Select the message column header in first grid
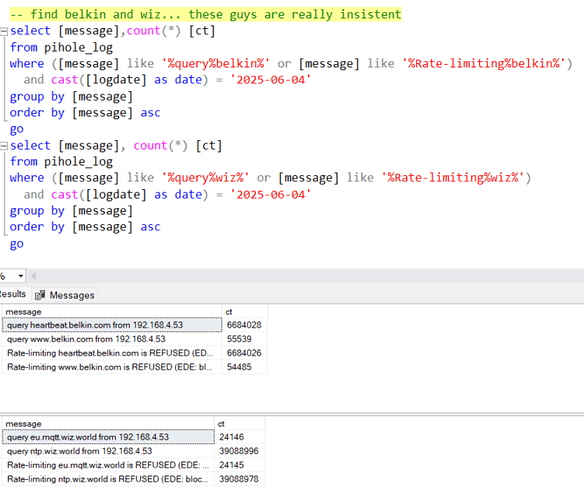The width and height of the screenshot is (584, 500). point(112,312)
